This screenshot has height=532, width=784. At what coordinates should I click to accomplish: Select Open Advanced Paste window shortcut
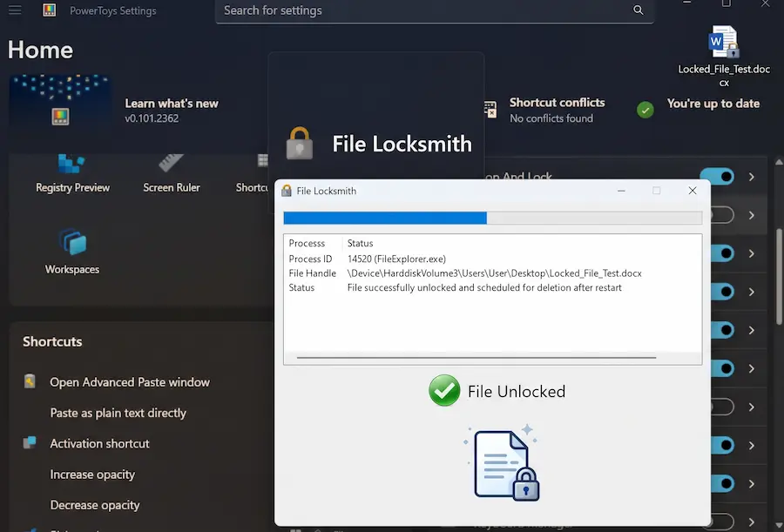[130, 382]
